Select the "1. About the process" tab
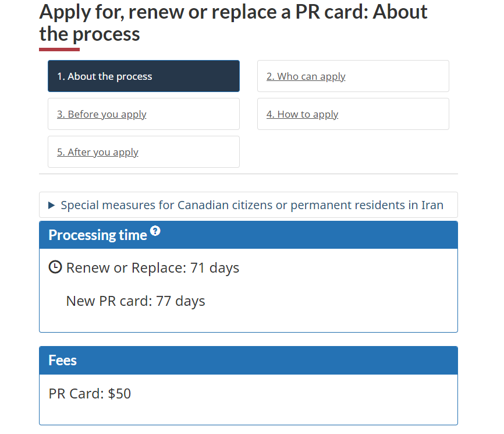The height and width of the screenshot is (434, 504). 143,76
